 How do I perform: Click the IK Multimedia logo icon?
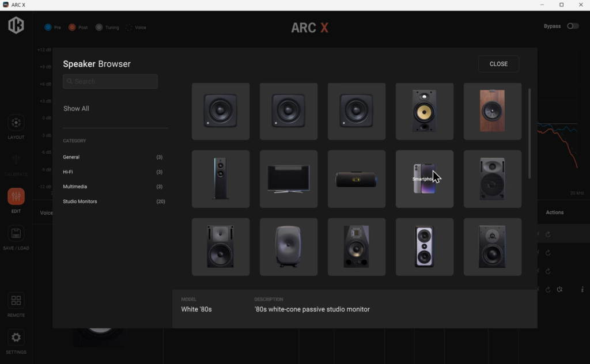coord(16,25)
